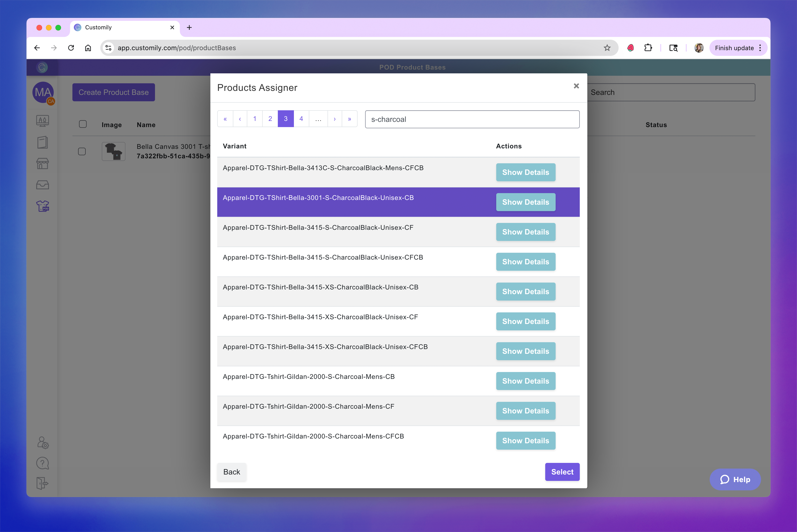Go to first page with double chevron

click(225, 119)
